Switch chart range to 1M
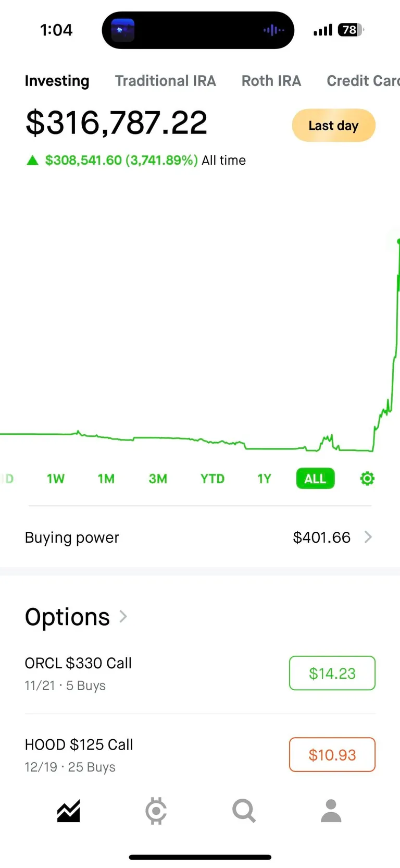 tap(106, 479)
